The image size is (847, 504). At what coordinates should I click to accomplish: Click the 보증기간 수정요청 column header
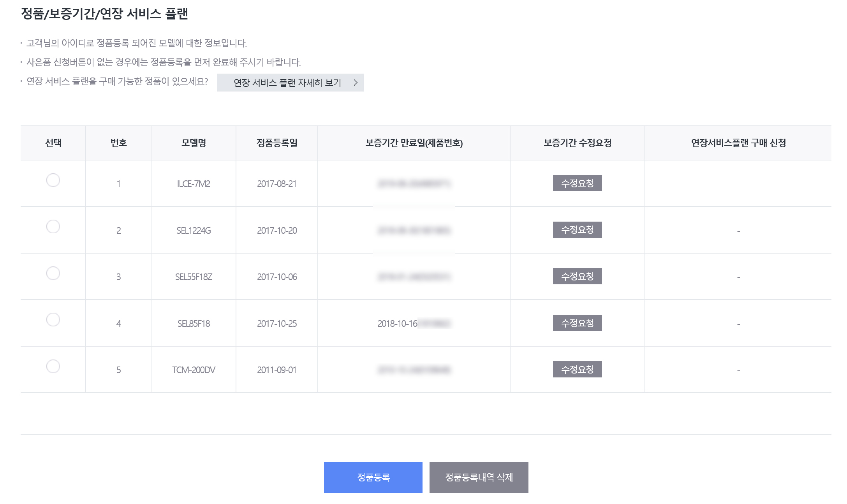[x=577, y=143]
